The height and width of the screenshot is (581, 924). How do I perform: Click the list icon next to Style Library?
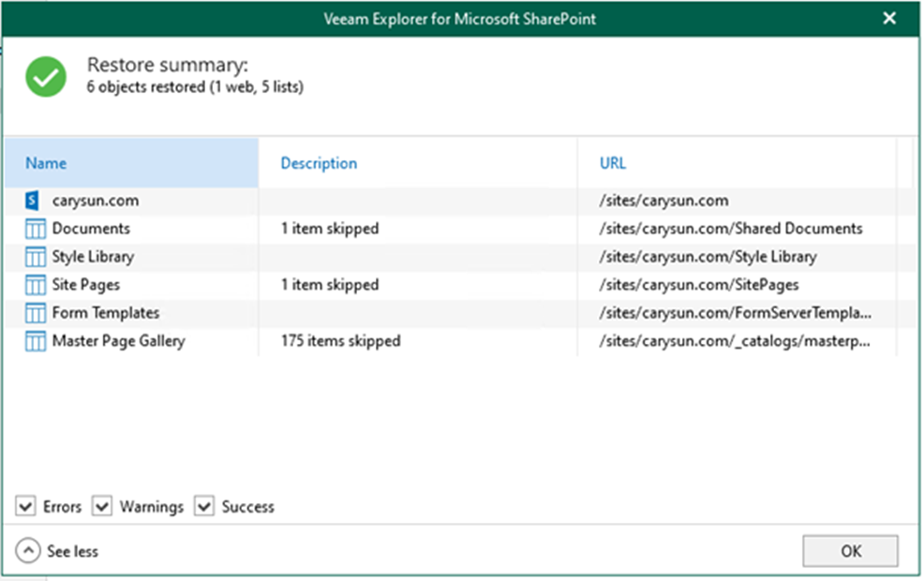pyautogui.click(x=35, y=257)
